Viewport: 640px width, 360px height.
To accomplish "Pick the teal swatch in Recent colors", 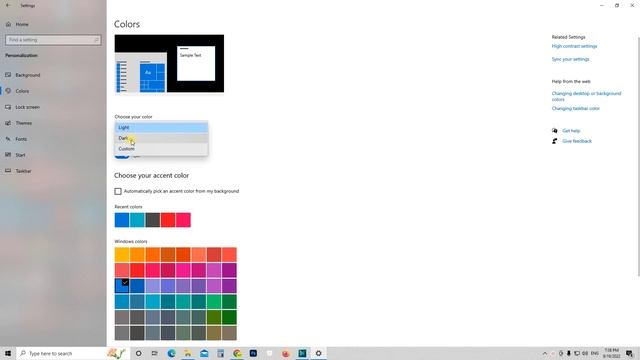I will pos(137,220).
